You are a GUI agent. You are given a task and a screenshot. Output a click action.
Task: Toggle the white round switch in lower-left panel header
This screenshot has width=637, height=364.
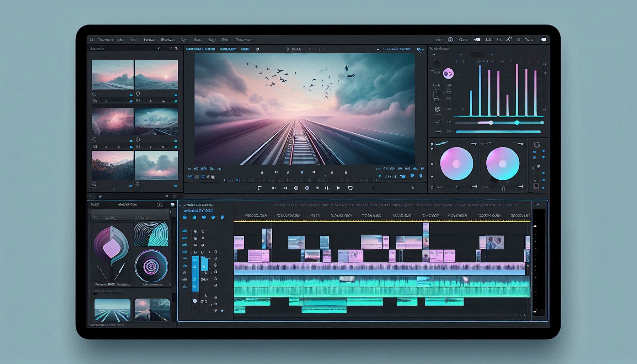pos(172,205)
